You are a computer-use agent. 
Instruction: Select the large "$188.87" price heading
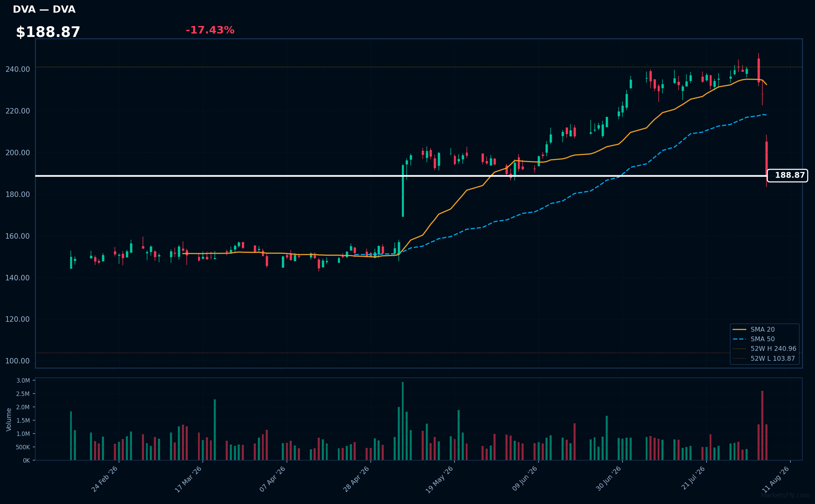[48, 32]
